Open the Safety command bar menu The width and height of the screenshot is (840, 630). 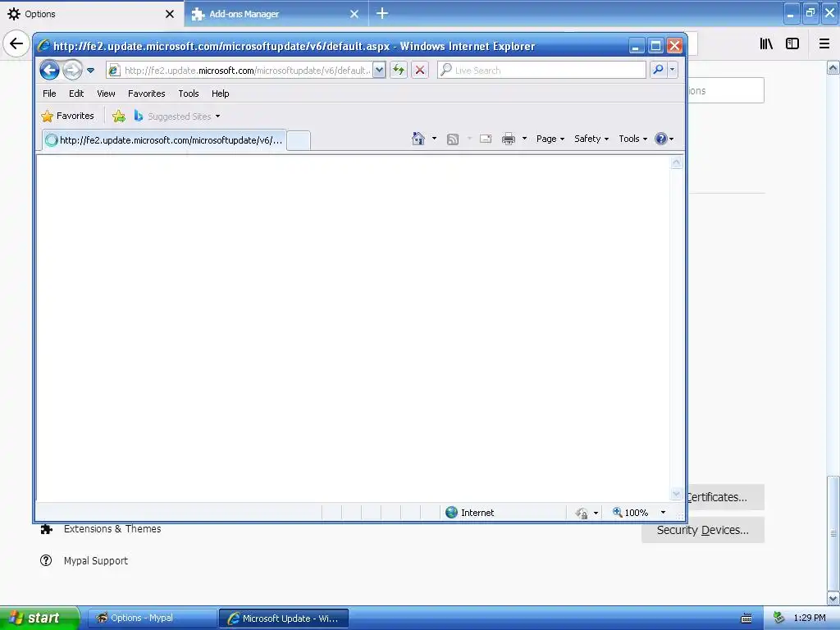point(591,139)
